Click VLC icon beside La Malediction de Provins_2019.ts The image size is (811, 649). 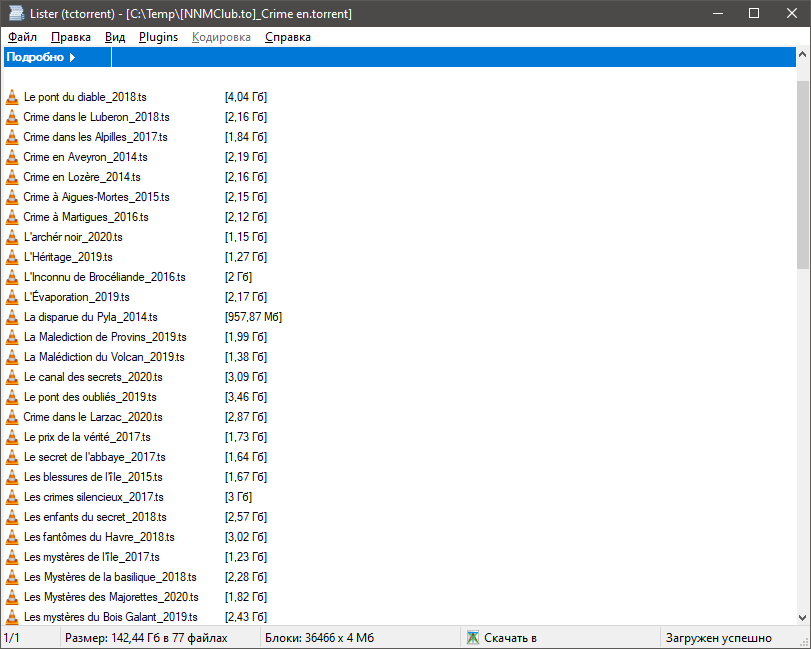point(12,337)
